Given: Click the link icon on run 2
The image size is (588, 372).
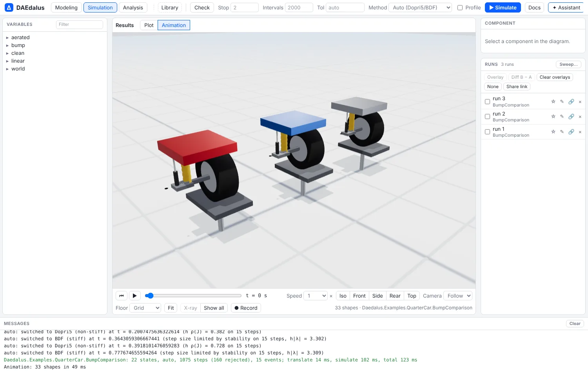Looking at the screenshot, I should click(x=571, y=116).
